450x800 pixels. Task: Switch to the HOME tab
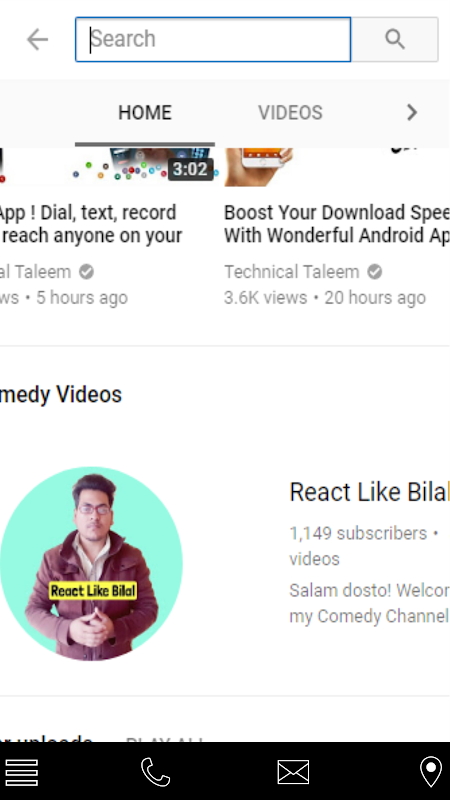pyautogui.click(x=145, y=113)
